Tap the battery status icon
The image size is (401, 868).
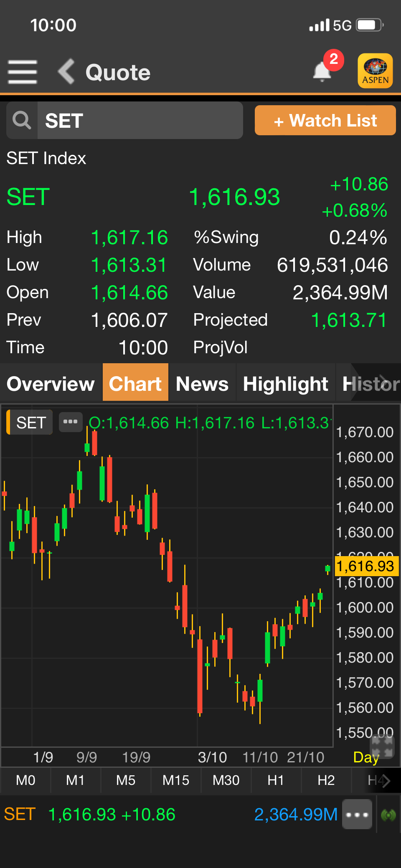click(x=370, y=25)
